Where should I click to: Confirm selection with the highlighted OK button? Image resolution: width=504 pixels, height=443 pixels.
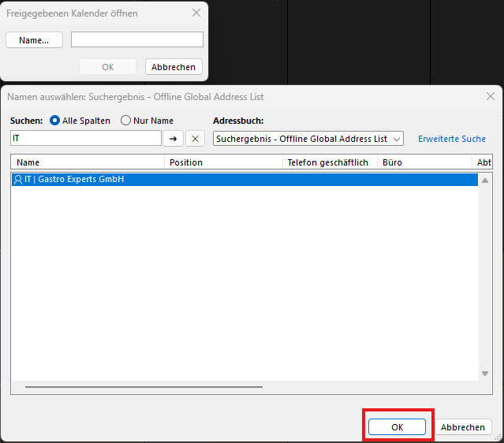point(398,426)
